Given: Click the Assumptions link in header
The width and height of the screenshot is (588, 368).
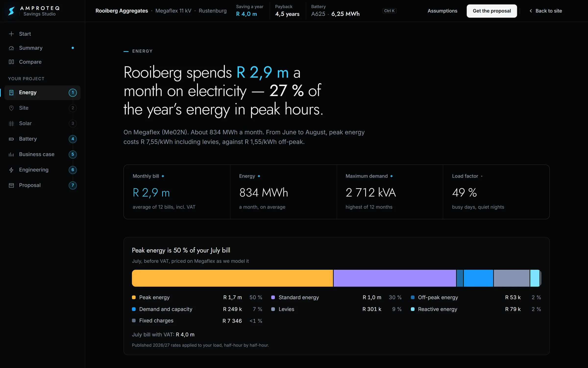Looking at the screenshot, I should [x=442, y=11].
